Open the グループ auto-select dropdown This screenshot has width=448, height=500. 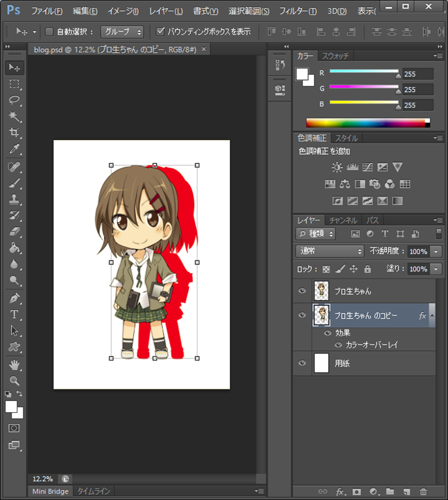point(122,31)
